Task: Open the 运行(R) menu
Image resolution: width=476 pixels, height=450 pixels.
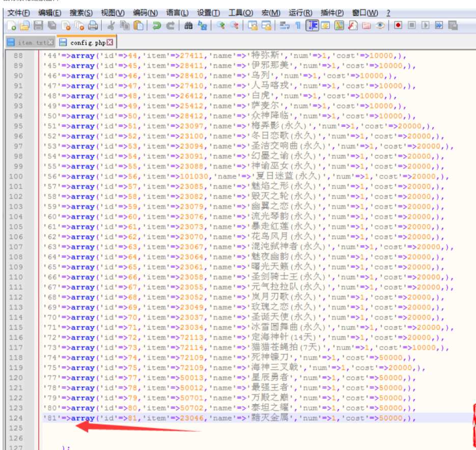Action: (300, 13)
